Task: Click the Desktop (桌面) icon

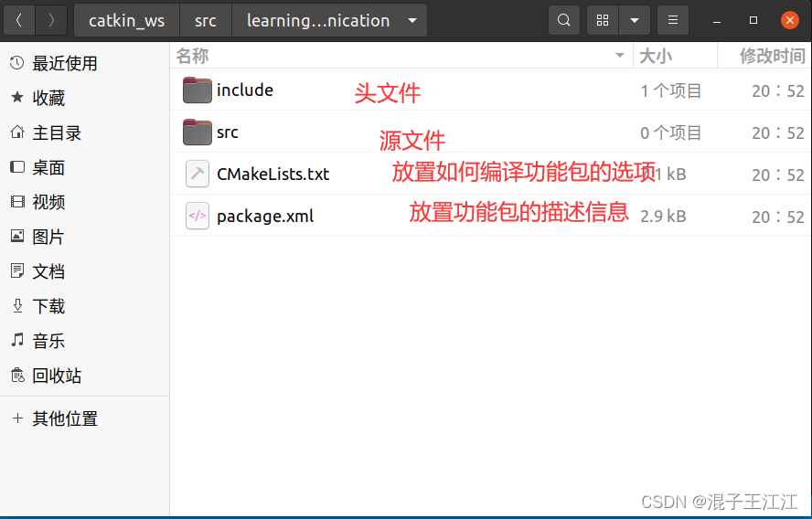Action: tap(17, 166)
